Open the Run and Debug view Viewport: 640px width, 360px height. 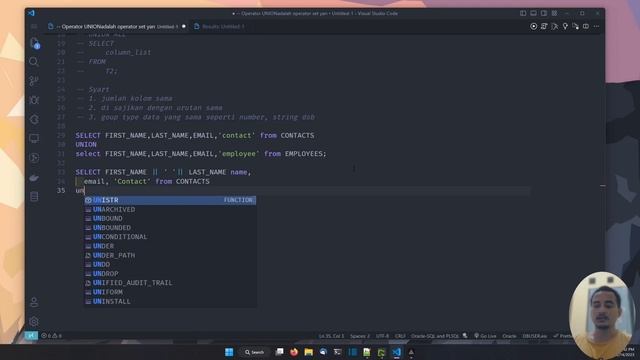pos(34,100)
